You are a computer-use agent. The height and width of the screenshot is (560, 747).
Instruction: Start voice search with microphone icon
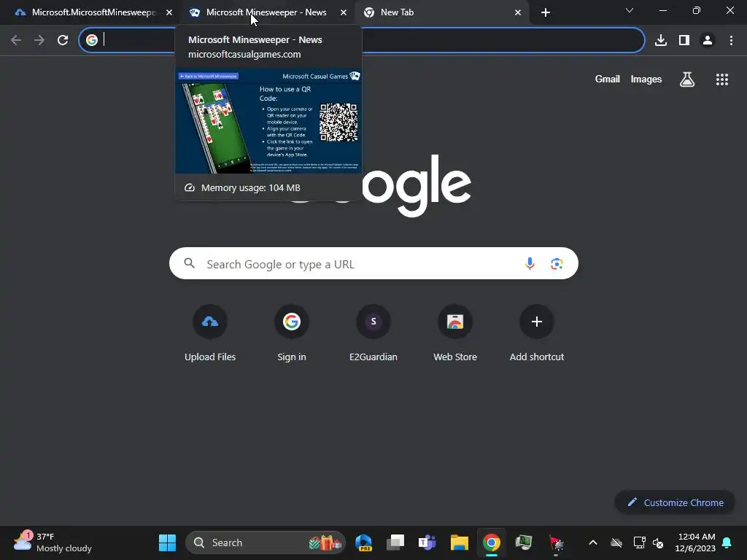[530, 263]
